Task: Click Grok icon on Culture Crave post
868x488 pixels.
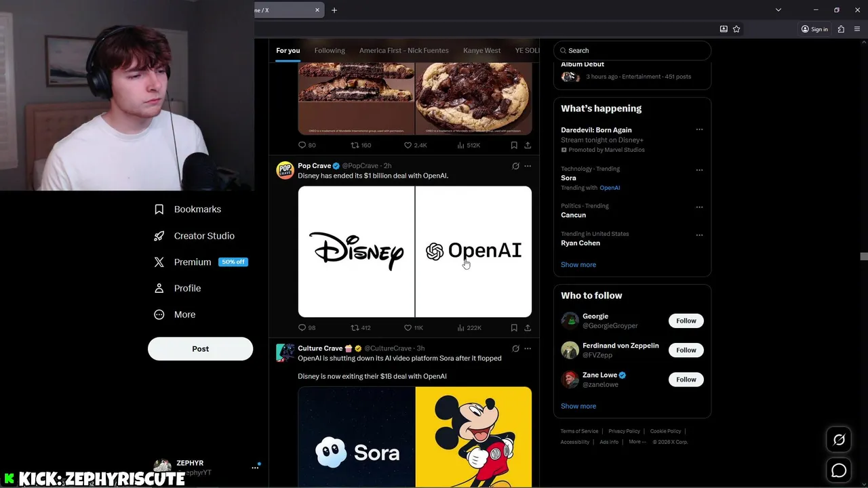Action: [515, 348]
